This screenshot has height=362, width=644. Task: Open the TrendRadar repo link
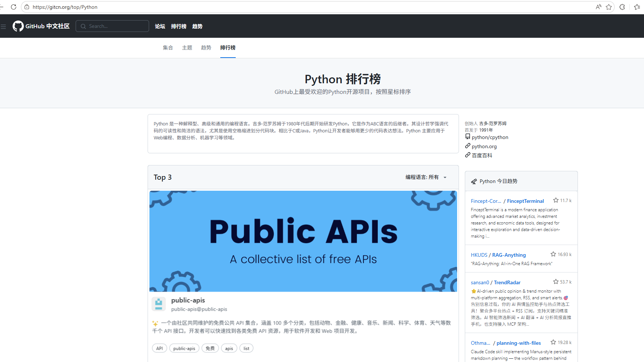click(x=507, y=282)
